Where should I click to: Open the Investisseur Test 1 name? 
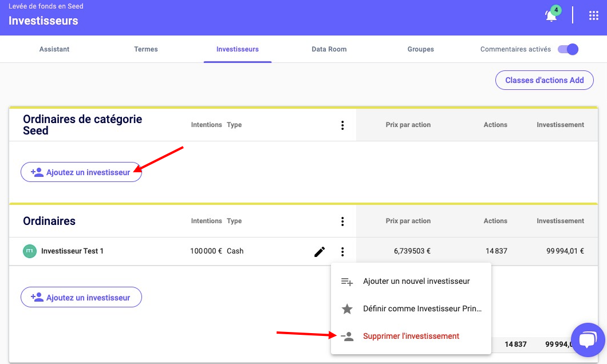click(72, 251)
